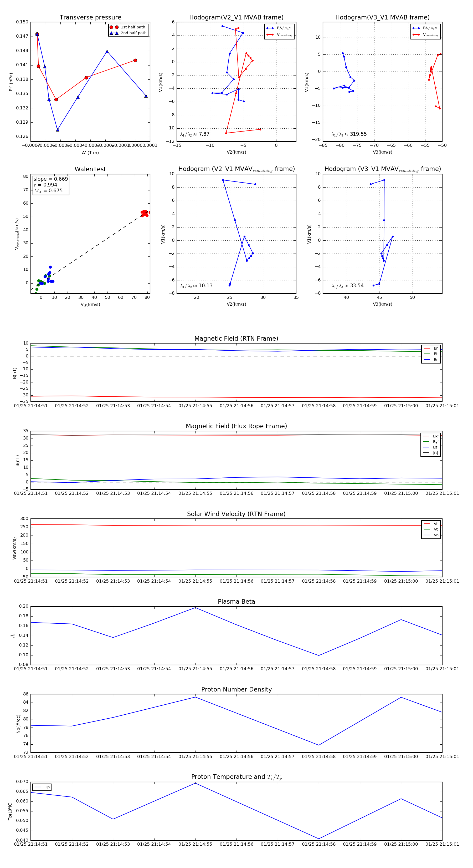Select the |B| legend entry
The width and height of the screenshot is (473, 868).
click(431, 453)
